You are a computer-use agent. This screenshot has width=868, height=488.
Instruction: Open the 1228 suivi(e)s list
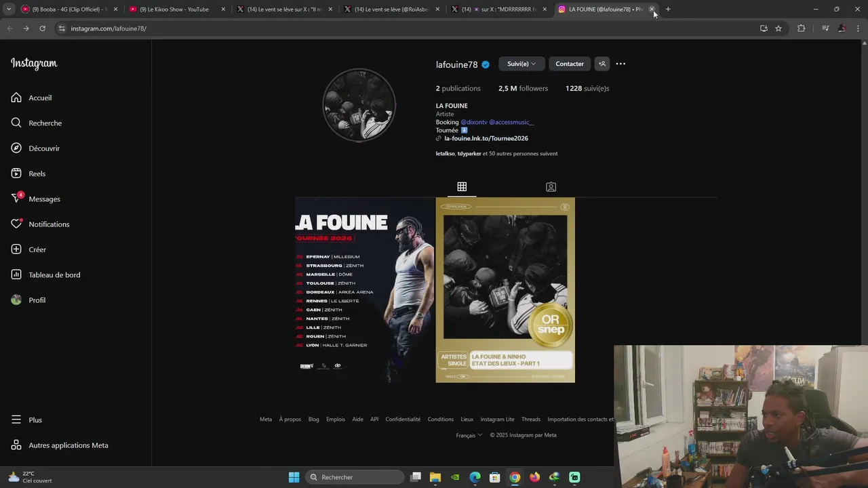[587, 88]
